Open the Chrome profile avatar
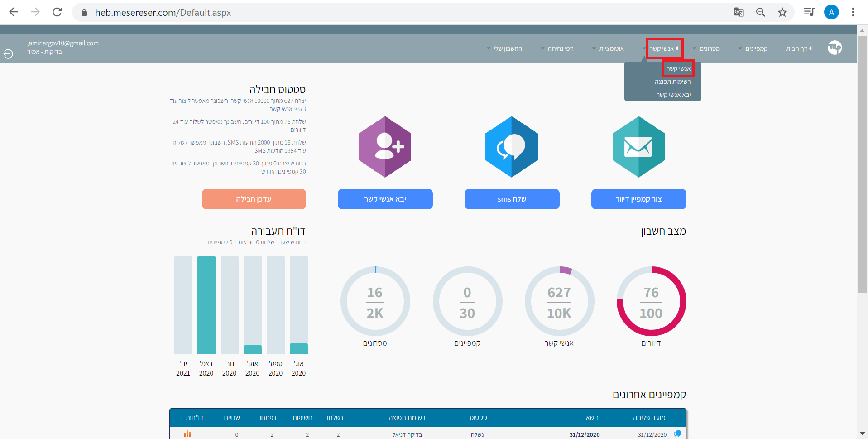868x439 pixels. pos(831,12)
